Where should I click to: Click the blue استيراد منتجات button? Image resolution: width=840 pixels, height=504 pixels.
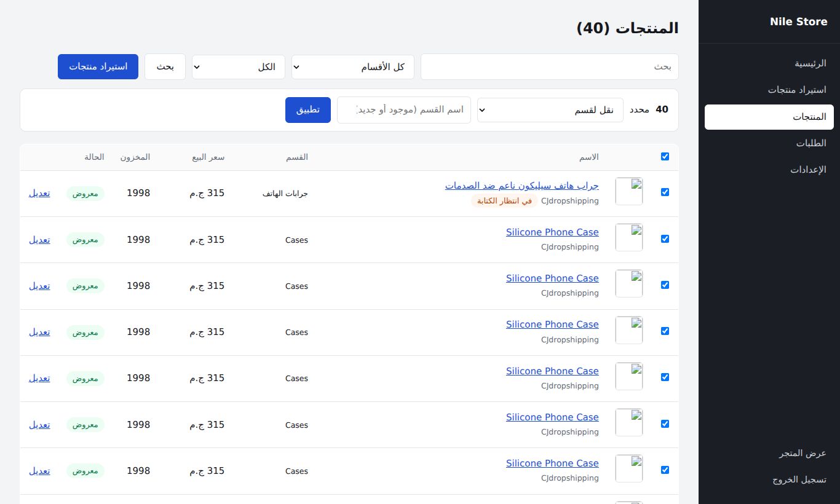point(98,67)
